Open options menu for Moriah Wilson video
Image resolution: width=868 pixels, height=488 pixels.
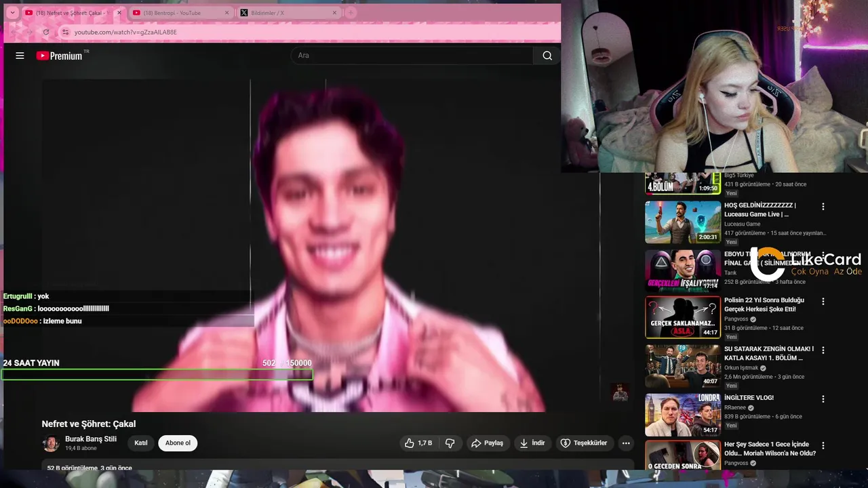823,446
